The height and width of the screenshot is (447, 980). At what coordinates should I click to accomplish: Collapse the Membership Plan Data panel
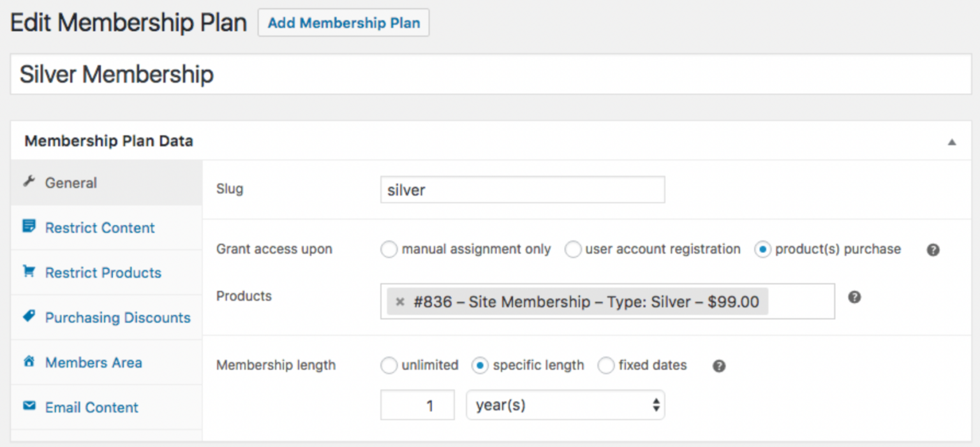(952, 141)
